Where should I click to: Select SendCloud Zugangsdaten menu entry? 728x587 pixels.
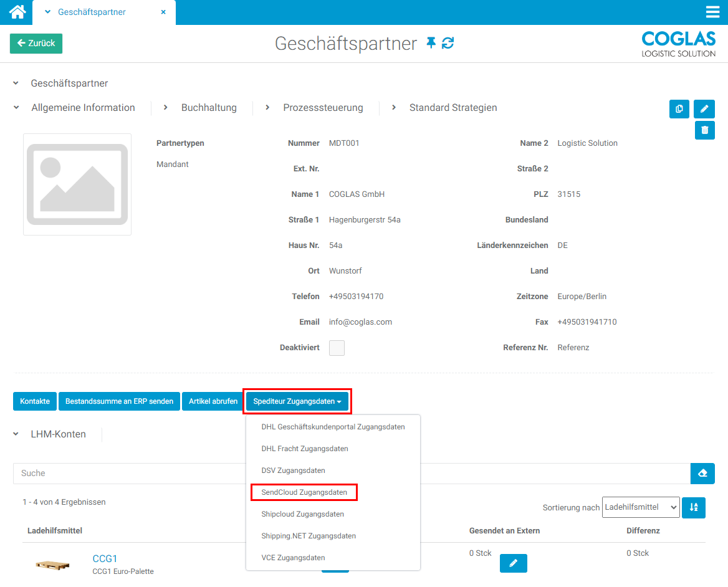(304, 492)
